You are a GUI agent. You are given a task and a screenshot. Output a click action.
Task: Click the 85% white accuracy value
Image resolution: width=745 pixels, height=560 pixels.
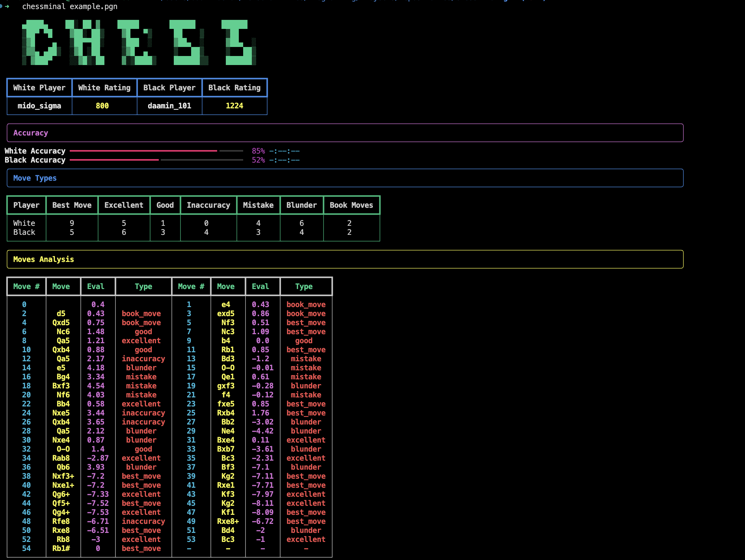click(258, 151)
